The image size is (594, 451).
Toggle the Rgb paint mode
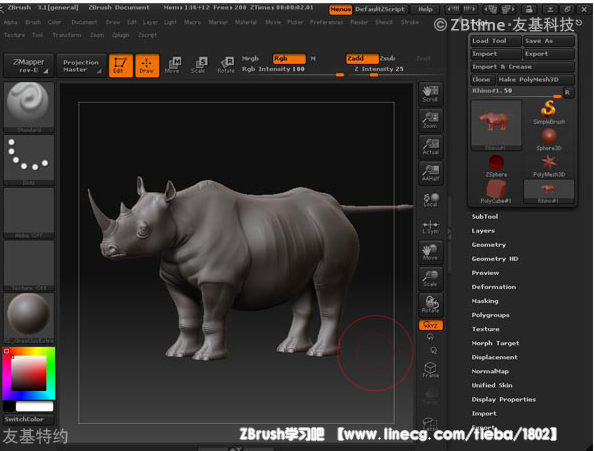(x=289, y=58)
